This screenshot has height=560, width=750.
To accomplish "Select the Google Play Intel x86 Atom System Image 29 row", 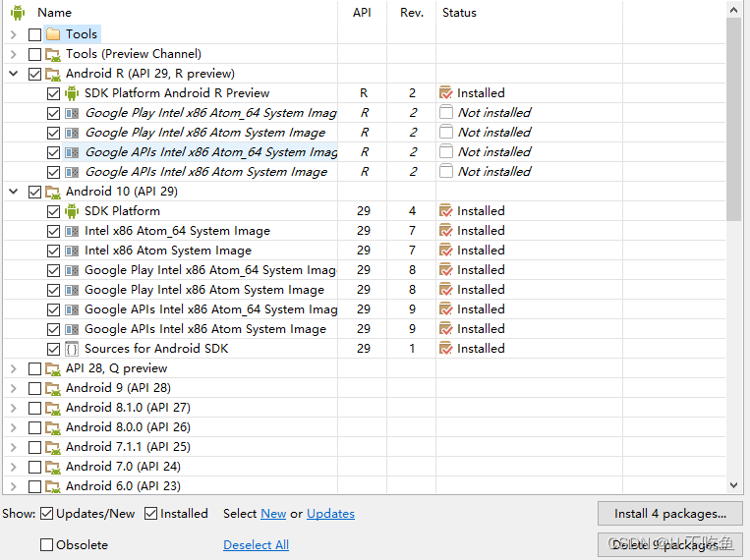I will tap(204, 290).
